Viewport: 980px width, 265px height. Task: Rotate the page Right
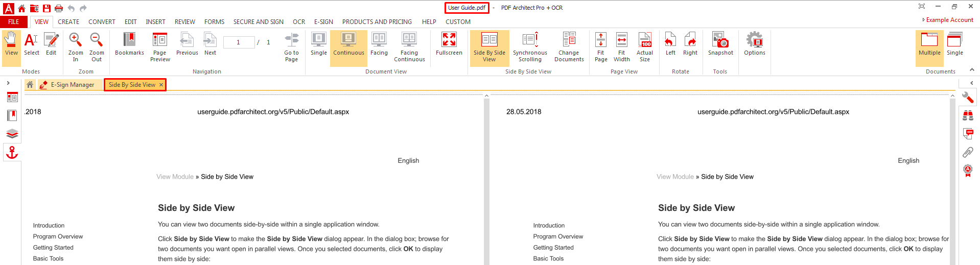[690, 44]
